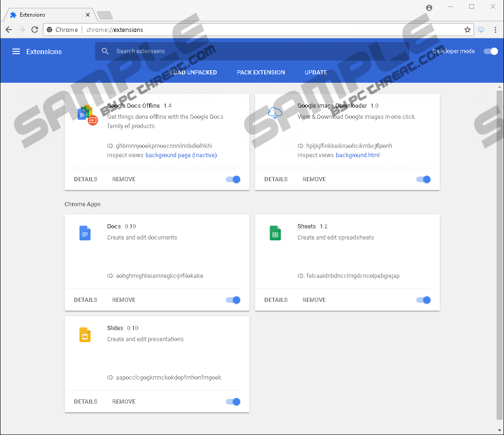The width and height of the screenshot is (504, 435).
Task: Remove Google Image Downloader extension
Action: click(x=314, y=179)
